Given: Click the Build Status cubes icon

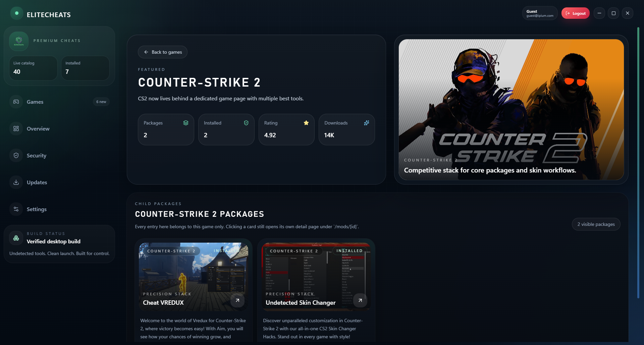Looking at the screenshot, I should [x=16, y=238].
